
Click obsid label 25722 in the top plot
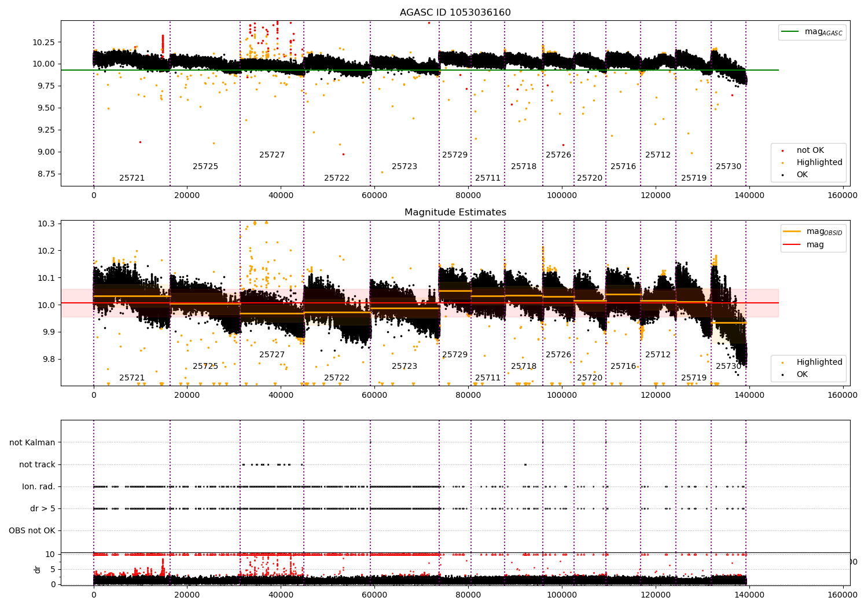[x=337, y=178]
